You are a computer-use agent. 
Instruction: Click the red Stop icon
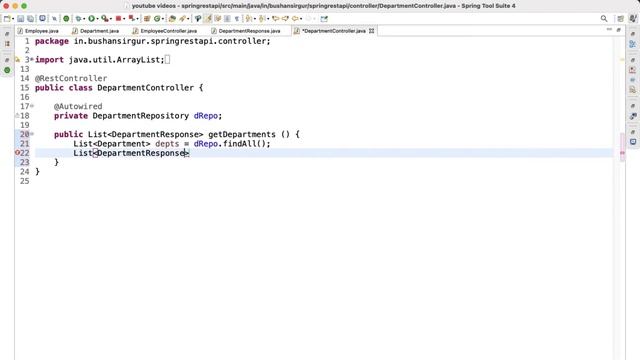pyautogui.click(x=118, y=18)
